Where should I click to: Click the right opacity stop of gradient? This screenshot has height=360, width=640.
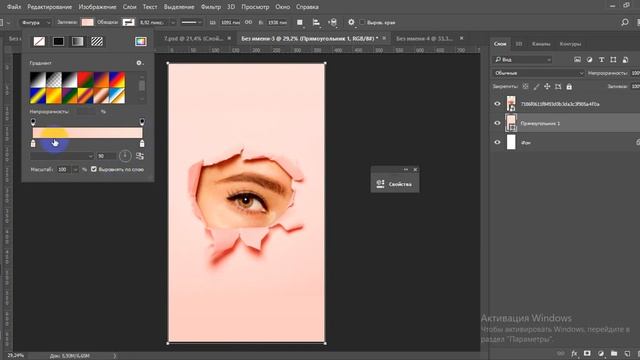click(x=142, y=122)
